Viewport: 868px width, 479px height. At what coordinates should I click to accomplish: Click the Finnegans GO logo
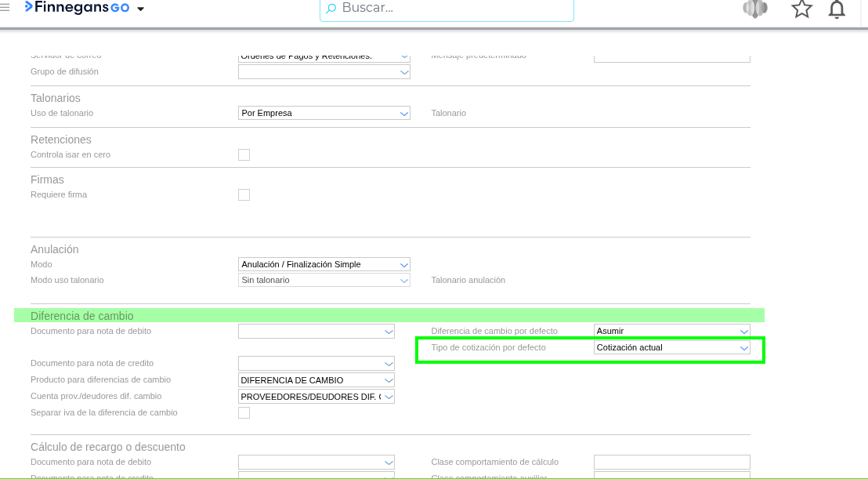pyautogui.click(x=77, y=8)
